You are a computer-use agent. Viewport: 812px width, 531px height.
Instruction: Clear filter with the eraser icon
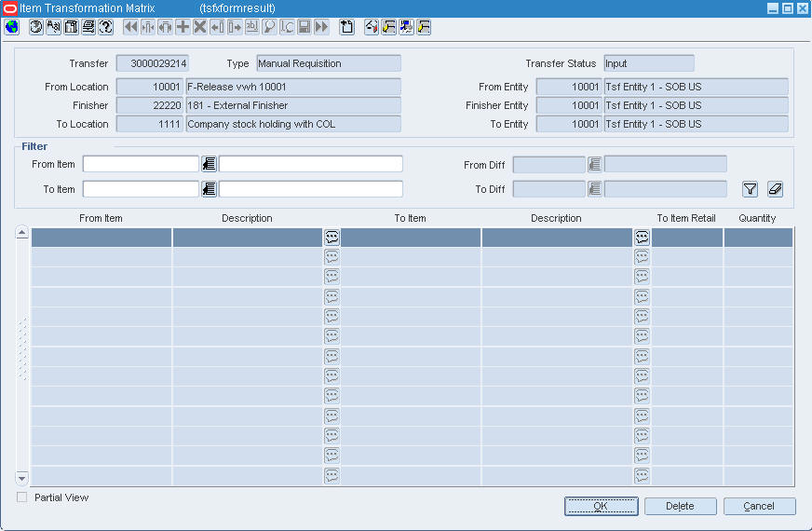[776, 189]
